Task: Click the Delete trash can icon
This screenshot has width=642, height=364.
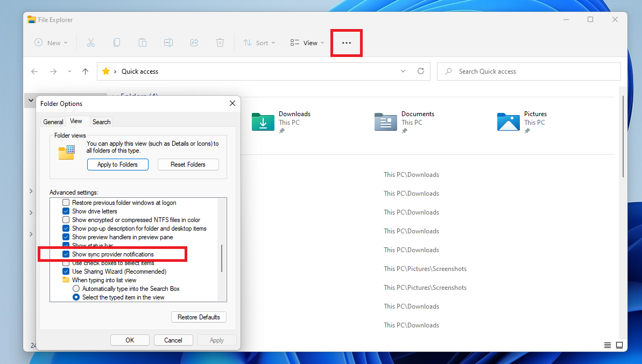Action: click(x=220, y=42)
